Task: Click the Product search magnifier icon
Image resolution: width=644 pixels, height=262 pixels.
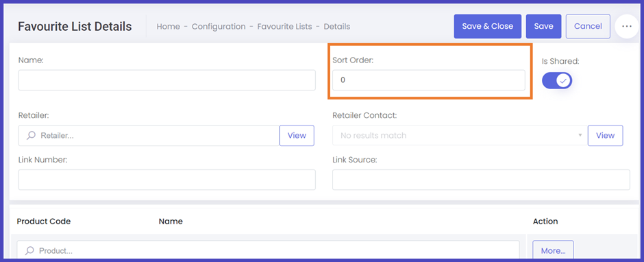Action: [x=29, y=250]
